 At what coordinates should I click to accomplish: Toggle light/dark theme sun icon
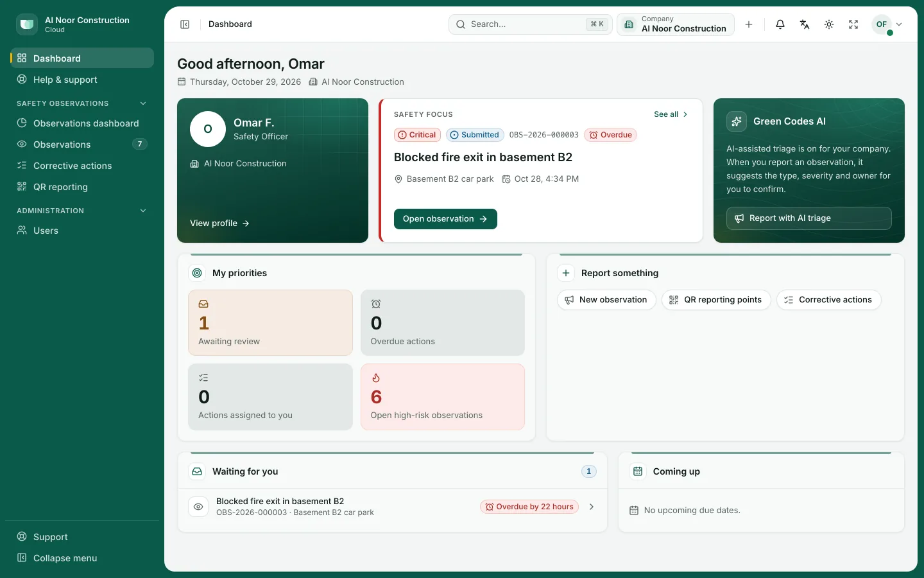point(829,24)
